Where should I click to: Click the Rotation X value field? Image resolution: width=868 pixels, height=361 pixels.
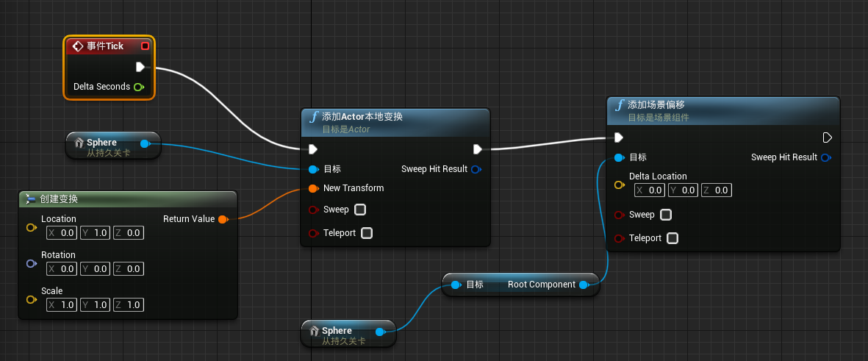pos(62,269)
